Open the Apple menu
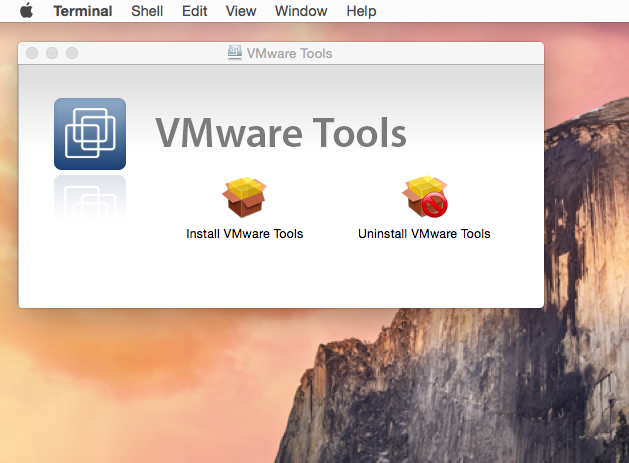The width and height of the screenshot is (629, 463). tap(26, 11)
